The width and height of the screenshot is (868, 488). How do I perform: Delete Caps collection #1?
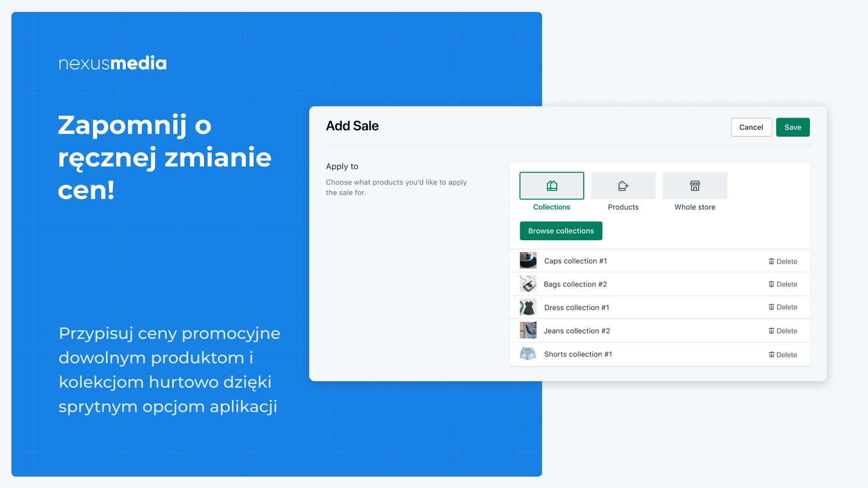point(783,261)
